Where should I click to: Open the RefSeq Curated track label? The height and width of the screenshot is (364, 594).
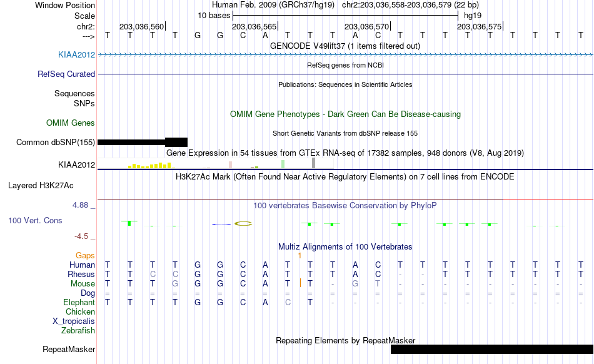point(66,74)
